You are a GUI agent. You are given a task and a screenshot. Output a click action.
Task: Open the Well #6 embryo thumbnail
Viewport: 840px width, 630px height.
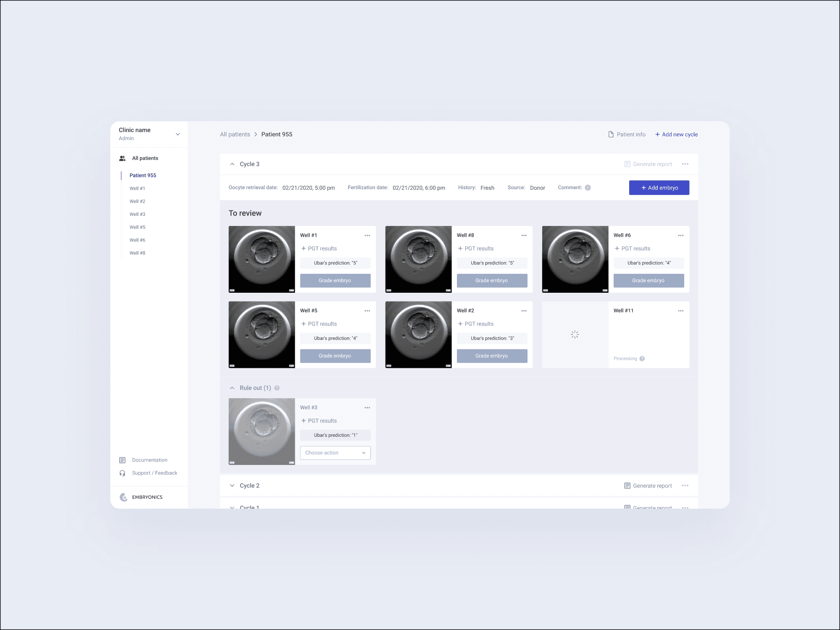tap(575, 259)
